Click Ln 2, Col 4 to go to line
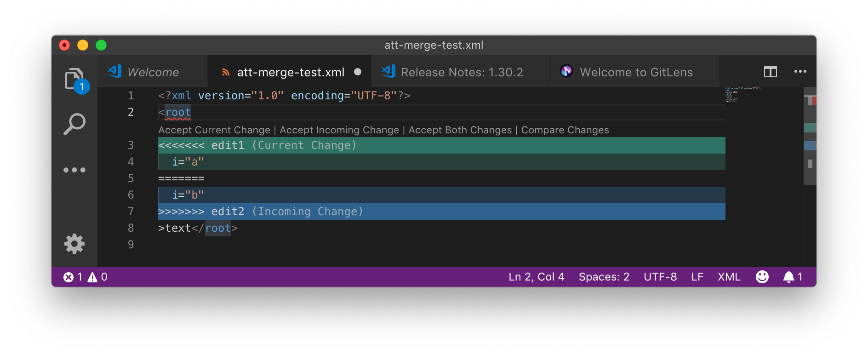This screenshot has height=355, width=868. [x=537, y=276]
